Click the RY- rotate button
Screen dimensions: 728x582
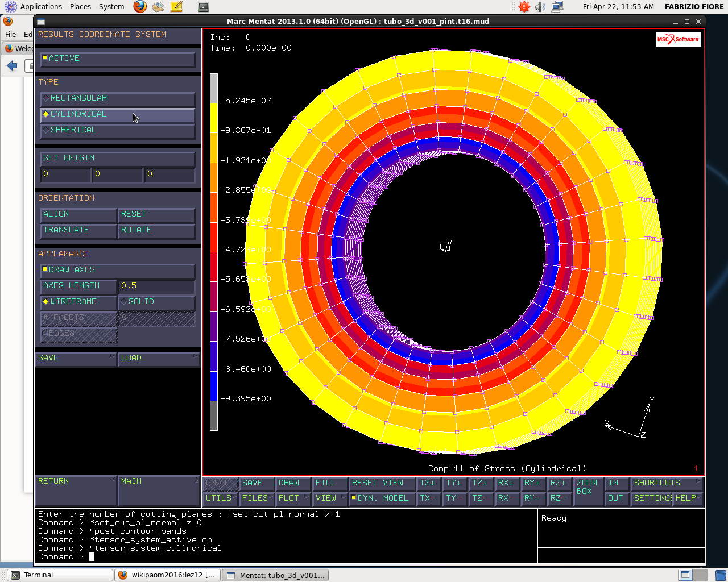click(532, 498)
